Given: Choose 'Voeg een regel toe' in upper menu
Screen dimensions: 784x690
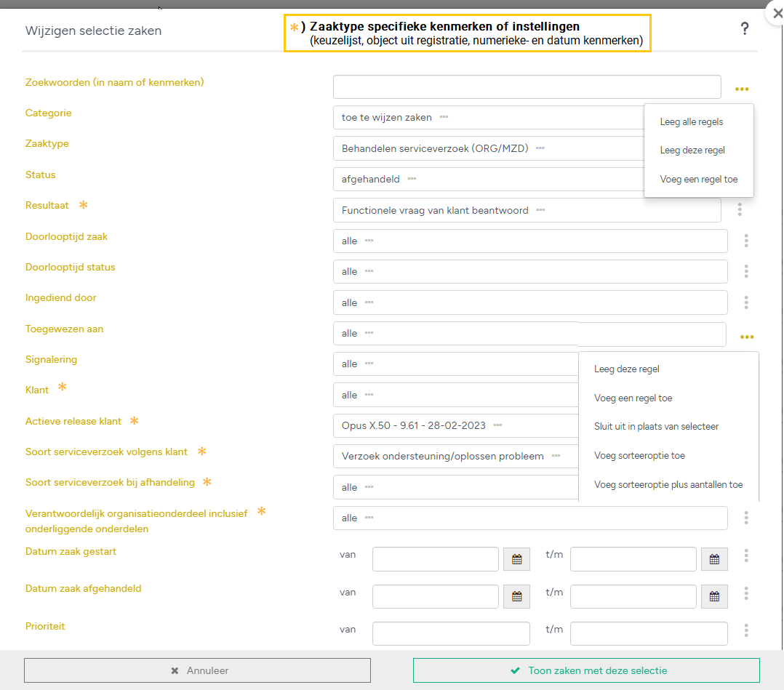Looking at the screenshot, I should pos(698,179).
